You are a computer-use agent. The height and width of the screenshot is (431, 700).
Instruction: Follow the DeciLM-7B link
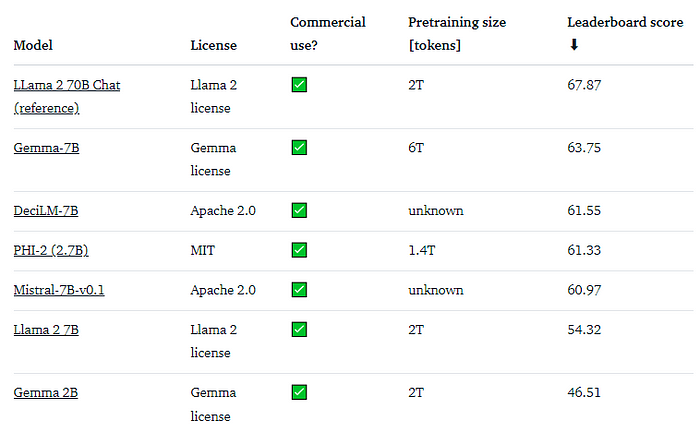pyautogui.click(x=46, y=211)
